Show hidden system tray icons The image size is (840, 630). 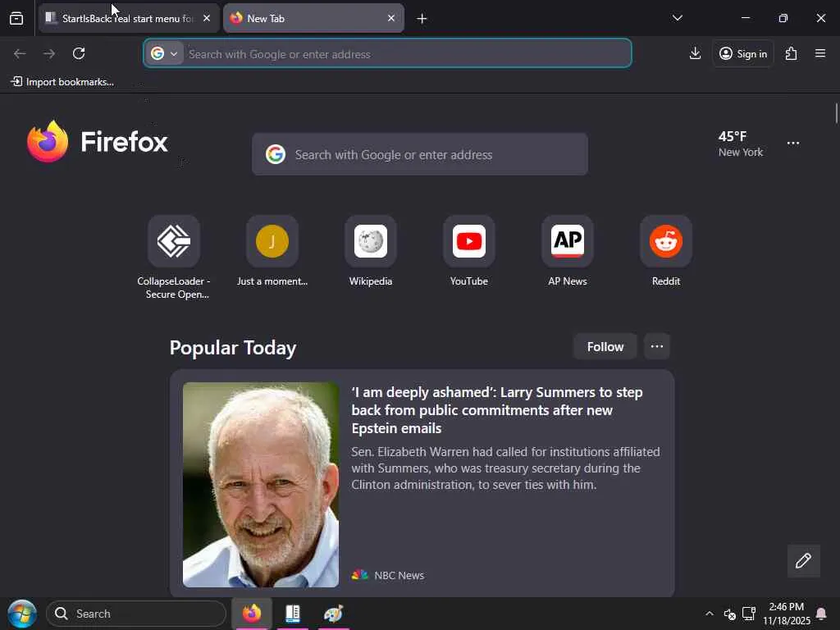[x=710, y=614]
